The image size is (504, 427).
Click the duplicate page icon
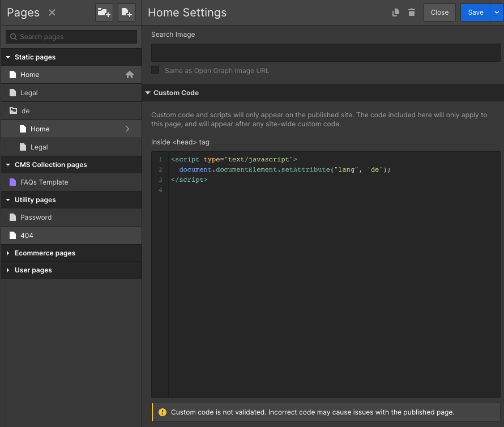tap(396, 12)
